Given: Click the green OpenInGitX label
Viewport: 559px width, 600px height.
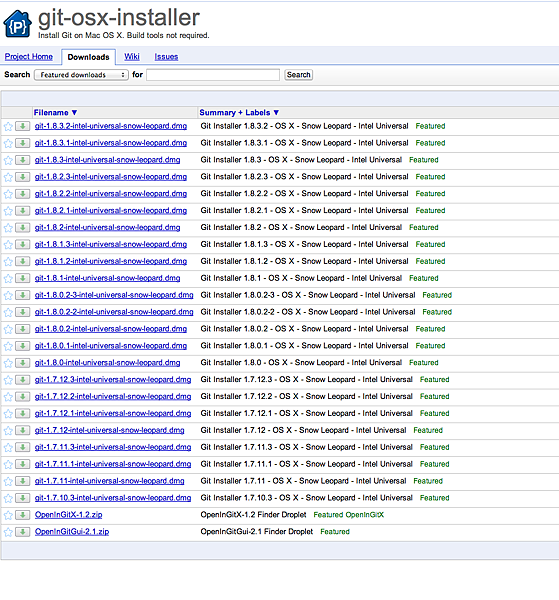Looking at the screenshot, I should 365,515.
